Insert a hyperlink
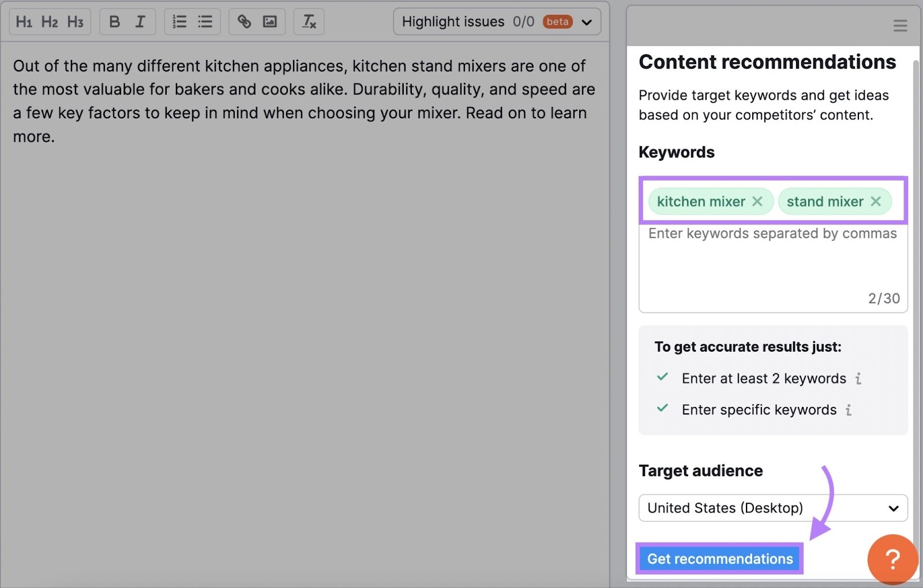Screen dimensions: 923x588 (244, 21)
